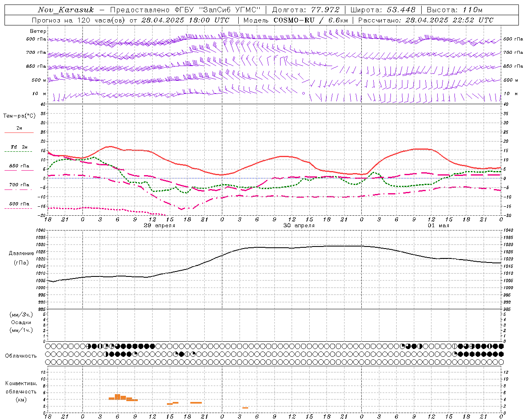Image resolution: width=525 pixels, height=420 pixels.
Task: Select the 700 гПа wind level label on the left
Action: pyautogui.click(x=36, y=52)
